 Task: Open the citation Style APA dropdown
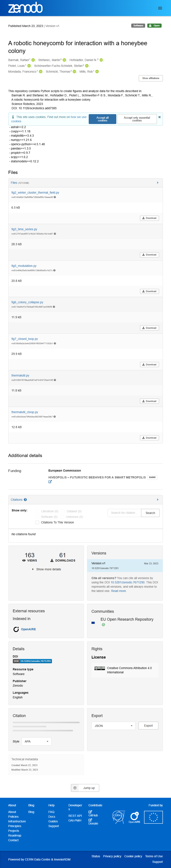pyautogui.click(x=37, y=741)
